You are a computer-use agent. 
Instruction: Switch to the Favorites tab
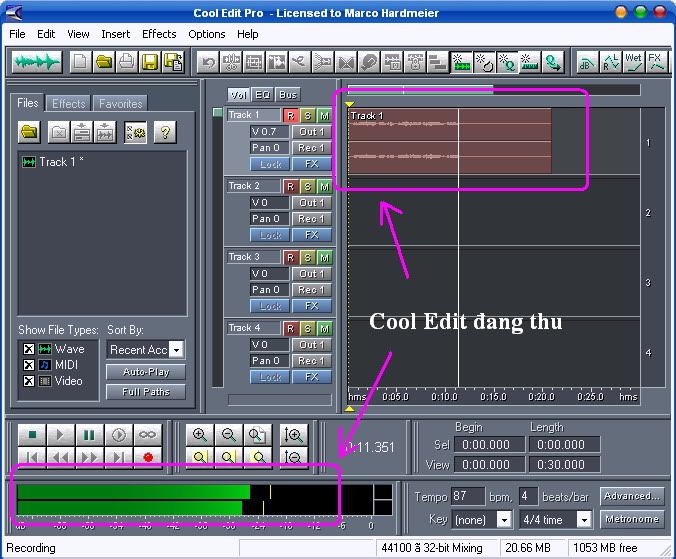point(121,104)
